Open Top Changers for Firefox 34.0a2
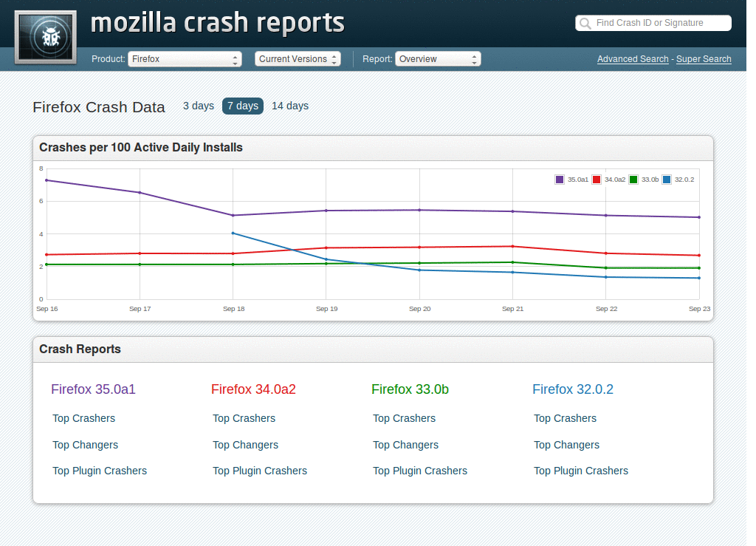Image resolution: width=756 pixels, height=546 pixels. 245,445
